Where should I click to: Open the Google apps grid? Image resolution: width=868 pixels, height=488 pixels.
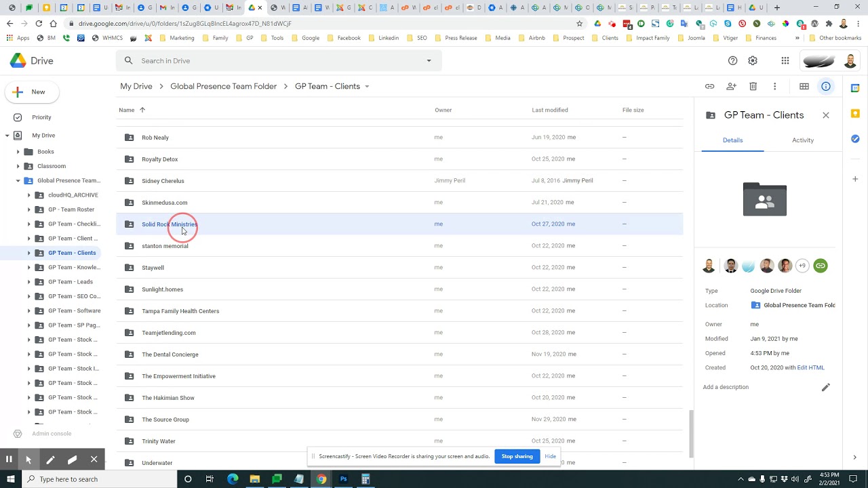[x=785, y=60]
